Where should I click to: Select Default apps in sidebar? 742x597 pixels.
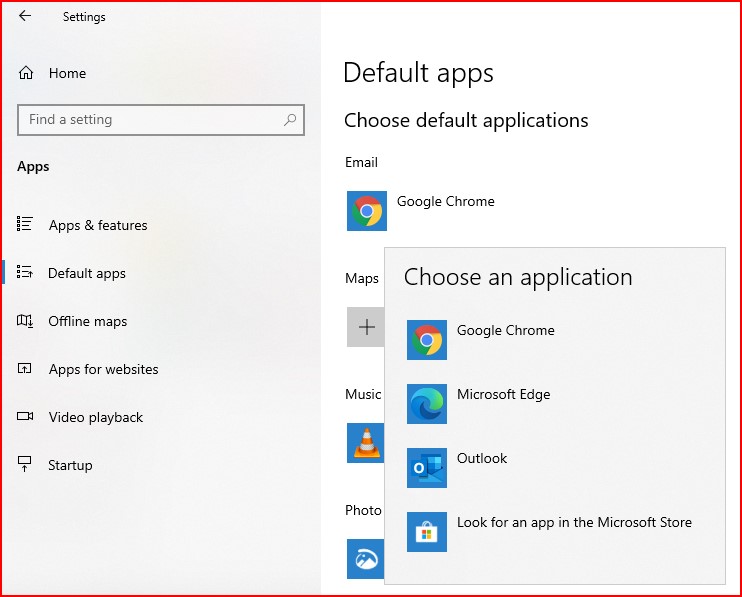87,273
